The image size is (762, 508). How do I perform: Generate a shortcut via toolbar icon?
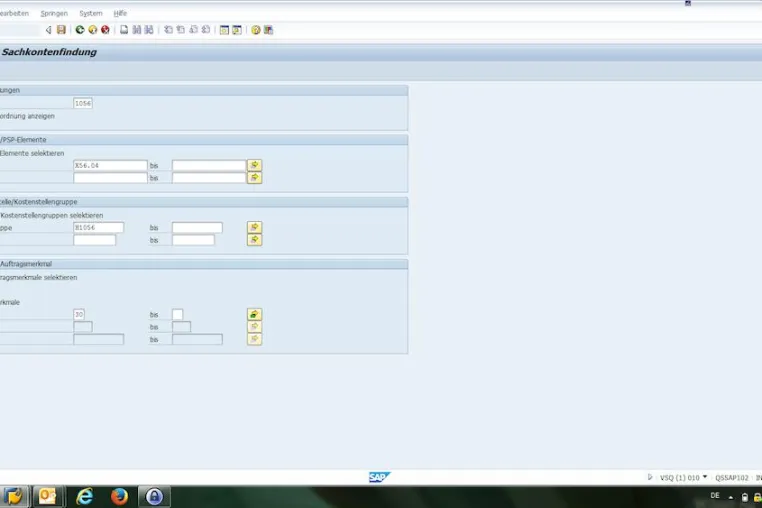click(237, 30)
